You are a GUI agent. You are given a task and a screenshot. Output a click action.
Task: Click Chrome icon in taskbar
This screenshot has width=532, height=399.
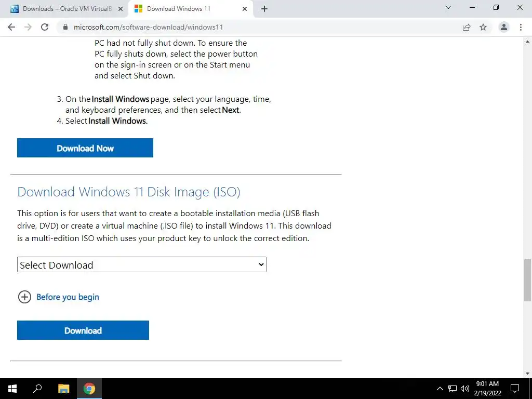tap(89, 389)
